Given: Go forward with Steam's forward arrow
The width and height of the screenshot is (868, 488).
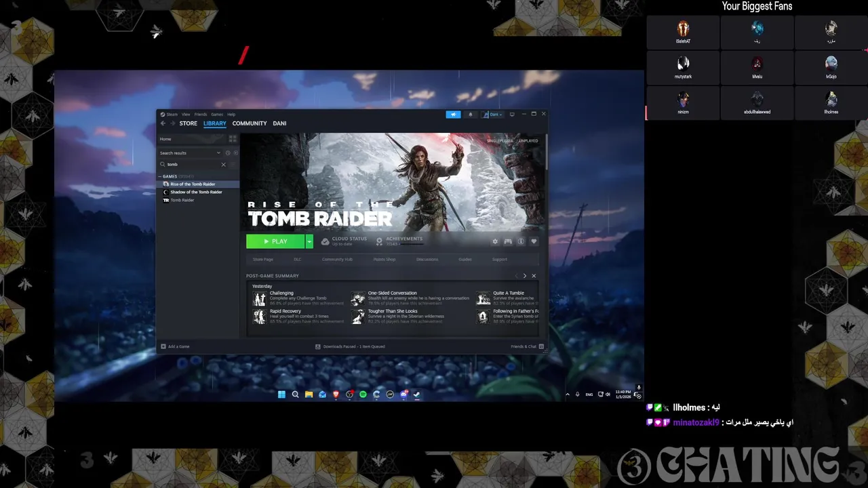Looking at the screenshot, I should click(x=172, y=123).
